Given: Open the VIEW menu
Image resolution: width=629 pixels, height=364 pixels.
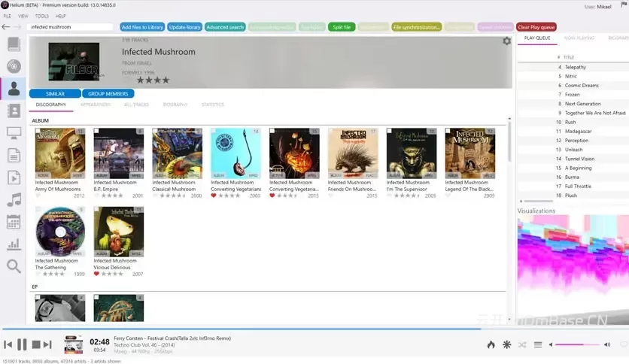Looking at the screenshot, I should click(x=23, y=16).
